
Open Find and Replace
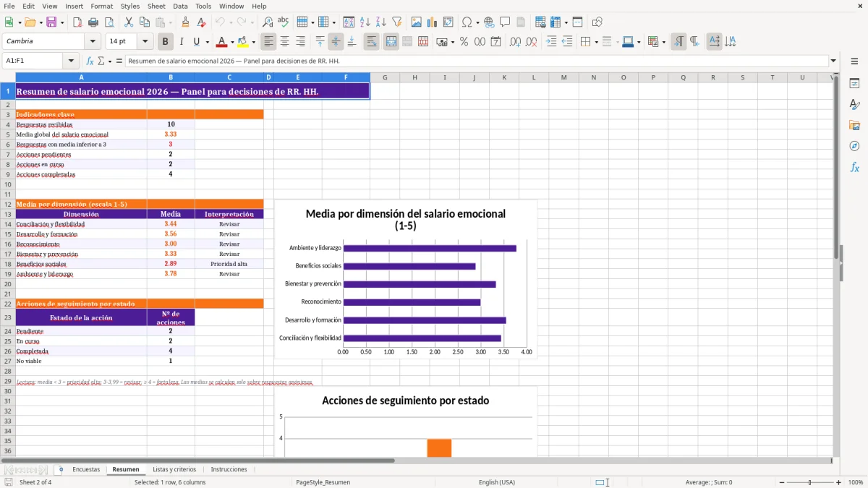268,22
